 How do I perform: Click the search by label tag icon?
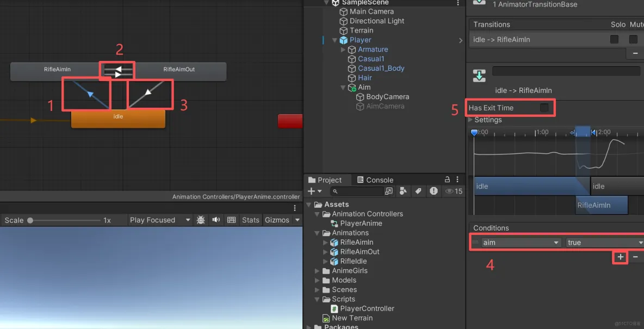point(418,191)
